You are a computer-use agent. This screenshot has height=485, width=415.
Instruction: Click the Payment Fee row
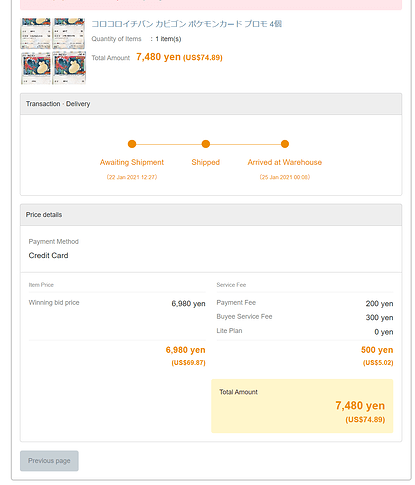pyautogui.click(x=305, y=303)
